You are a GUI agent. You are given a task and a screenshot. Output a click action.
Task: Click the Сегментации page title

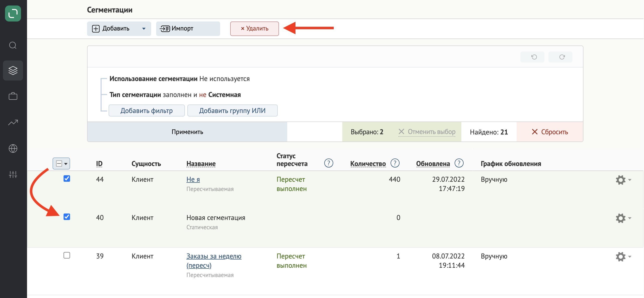point(110,10)
